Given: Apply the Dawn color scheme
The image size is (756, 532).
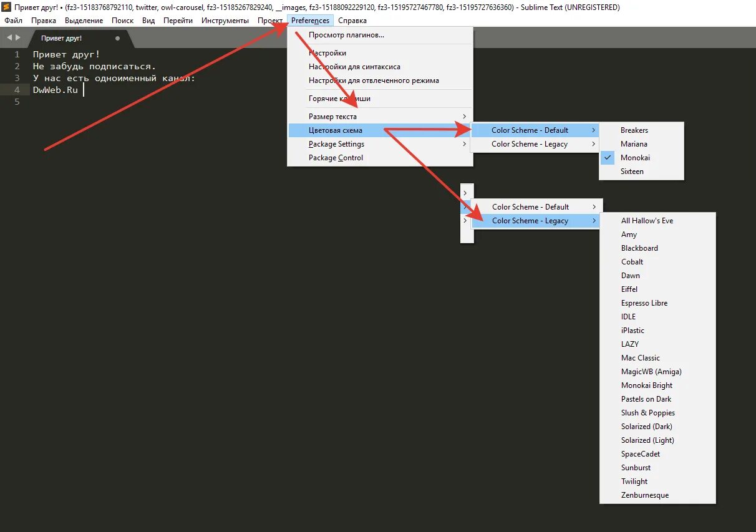Looking at the screenshot, I should point(657,276).
